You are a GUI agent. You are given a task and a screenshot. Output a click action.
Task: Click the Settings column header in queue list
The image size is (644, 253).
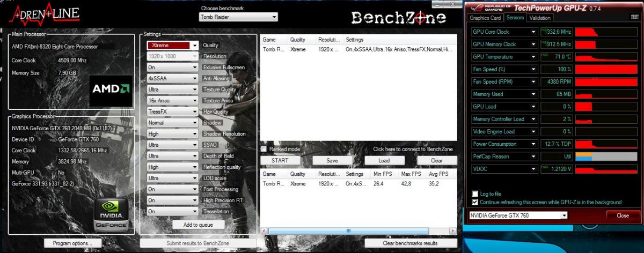coord(399,40)
